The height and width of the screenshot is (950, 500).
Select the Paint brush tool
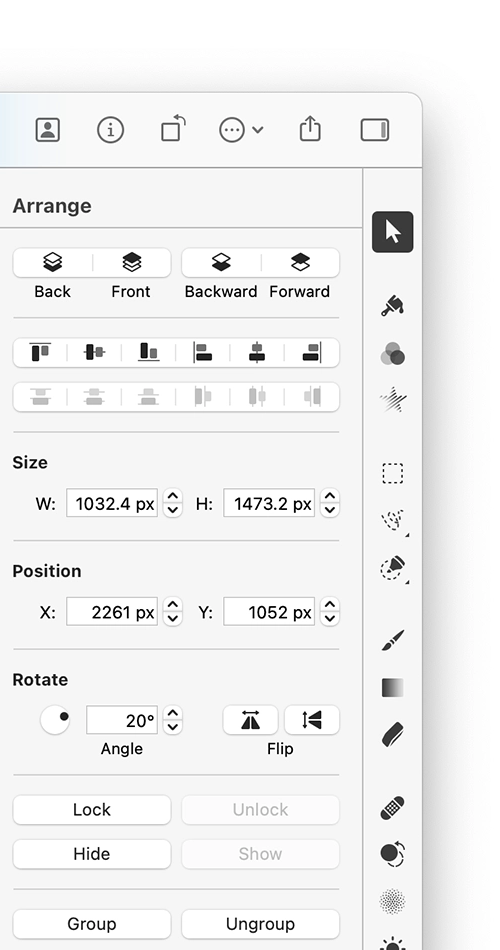point(393,640)
